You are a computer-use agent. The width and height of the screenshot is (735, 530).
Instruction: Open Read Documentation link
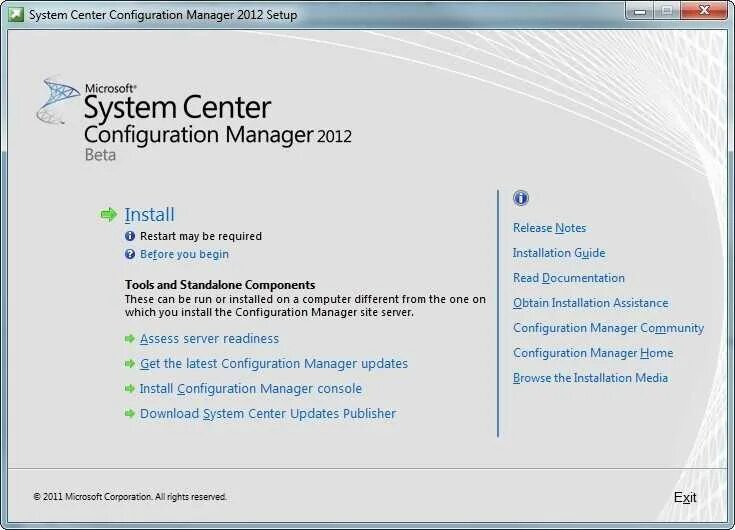[569, 278]
